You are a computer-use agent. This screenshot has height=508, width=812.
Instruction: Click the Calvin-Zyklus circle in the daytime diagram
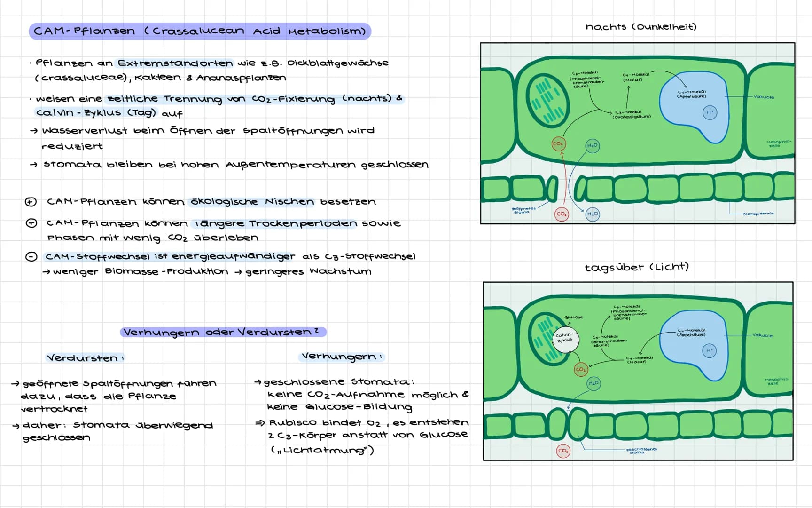point(565,339)
